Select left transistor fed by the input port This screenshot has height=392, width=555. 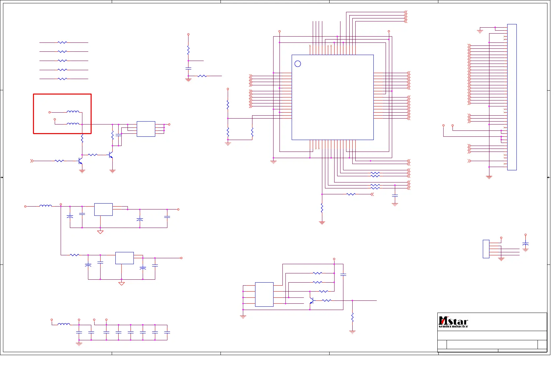(x=80, y=161)
